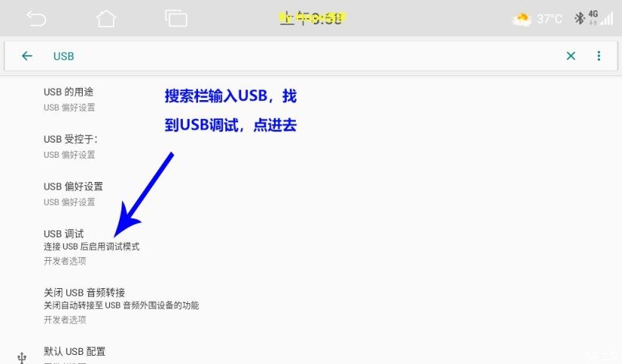622x364 pixels.
Task: Clear the USB search text with X
Action: click(x=571, y=56)
